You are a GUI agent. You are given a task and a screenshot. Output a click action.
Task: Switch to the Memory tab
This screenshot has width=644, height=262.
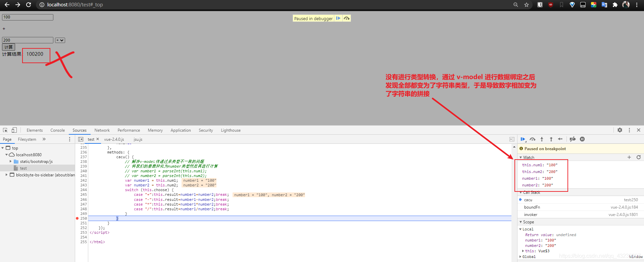(155, 130)
